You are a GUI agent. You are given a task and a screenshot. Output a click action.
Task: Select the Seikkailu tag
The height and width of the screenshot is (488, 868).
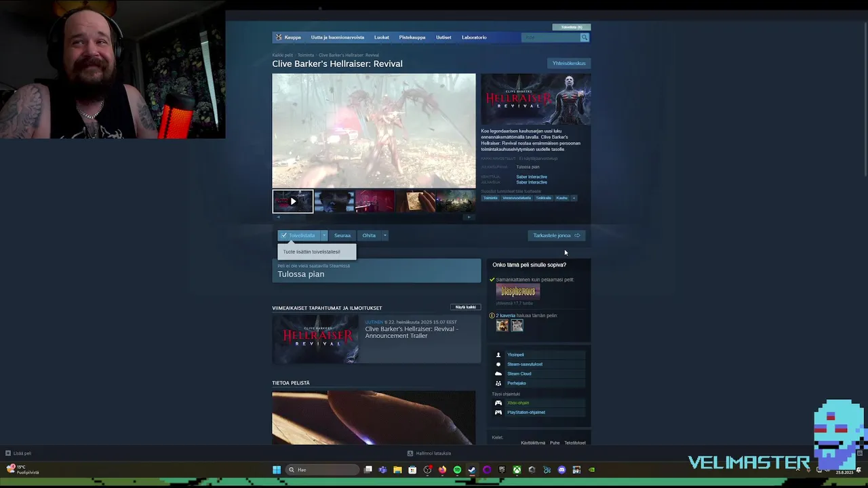[x=543, y=198]
